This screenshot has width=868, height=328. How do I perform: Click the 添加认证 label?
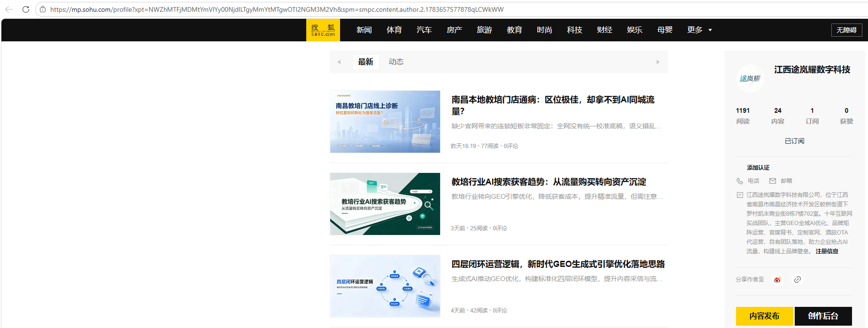pyautogui.click(x=758, y=168)
